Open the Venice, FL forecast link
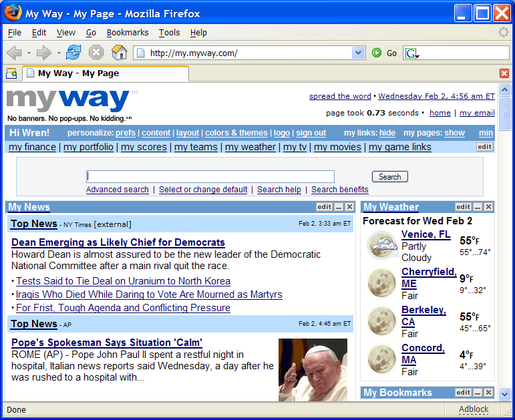515x420 pixels. point(426,234)
